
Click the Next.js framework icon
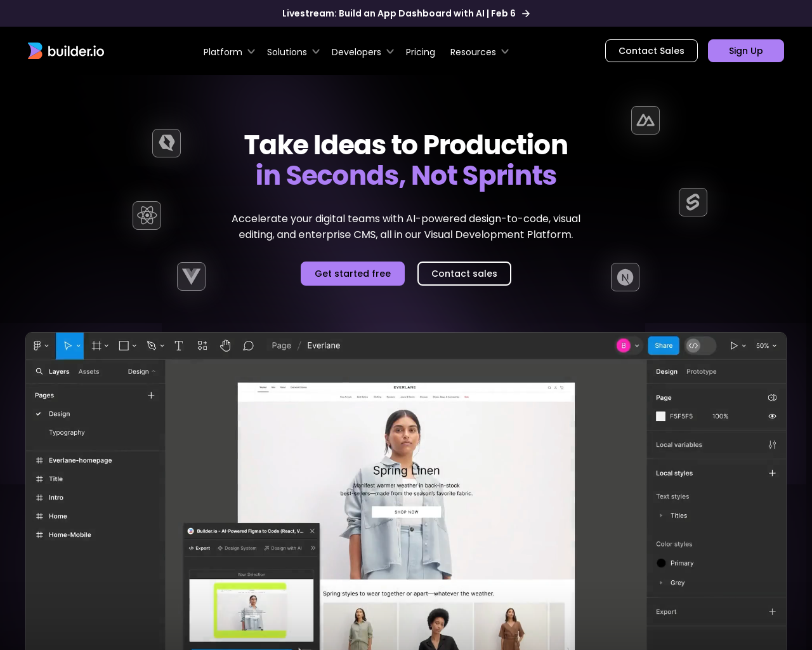click(x=625, y=277)
